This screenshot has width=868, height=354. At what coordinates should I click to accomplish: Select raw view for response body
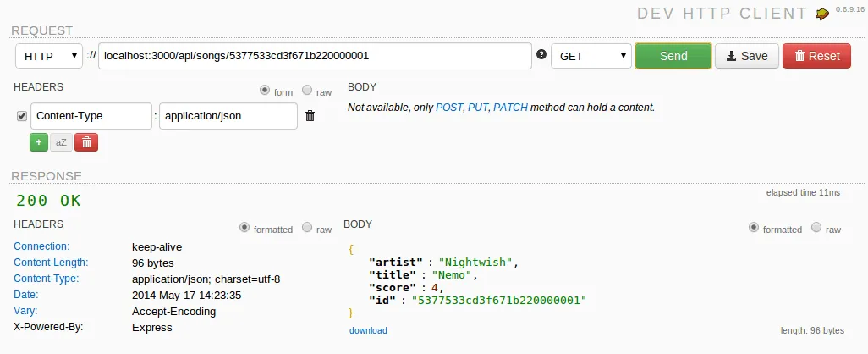(816, 228)
